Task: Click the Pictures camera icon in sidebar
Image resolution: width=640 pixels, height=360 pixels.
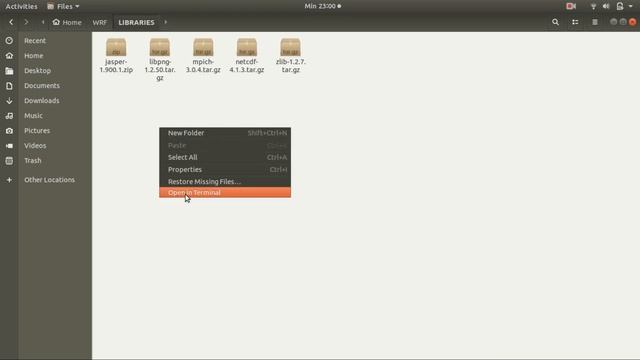Action: [9, 131]
